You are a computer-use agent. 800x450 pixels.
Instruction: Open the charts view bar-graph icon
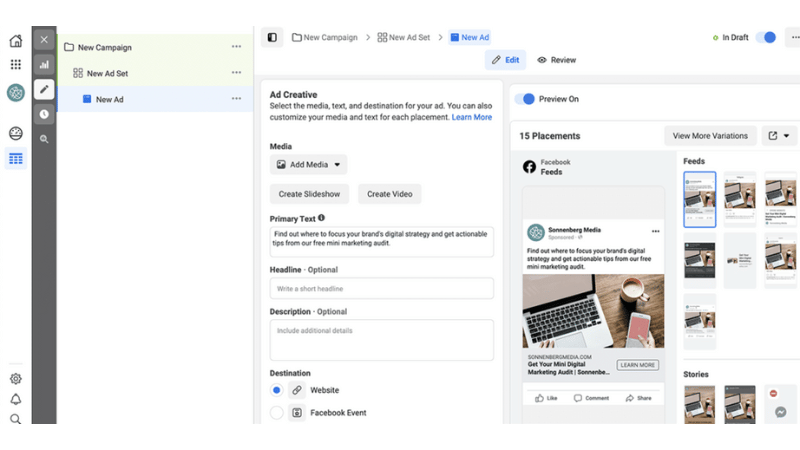point(44,64)
